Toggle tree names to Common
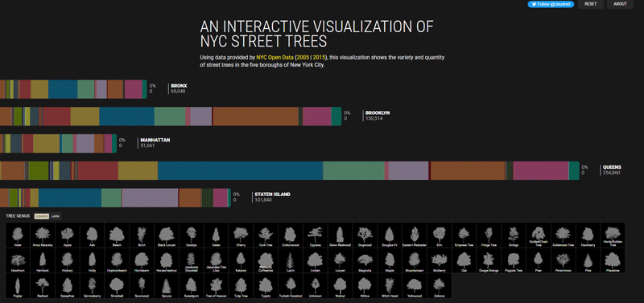The image size is (644, 303). 42,216
